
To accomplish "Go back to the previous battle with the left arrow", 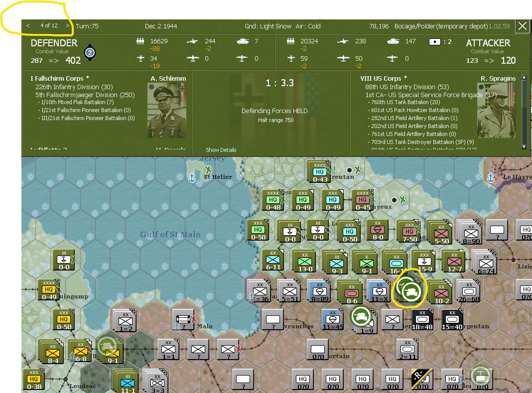I will 27,26.
